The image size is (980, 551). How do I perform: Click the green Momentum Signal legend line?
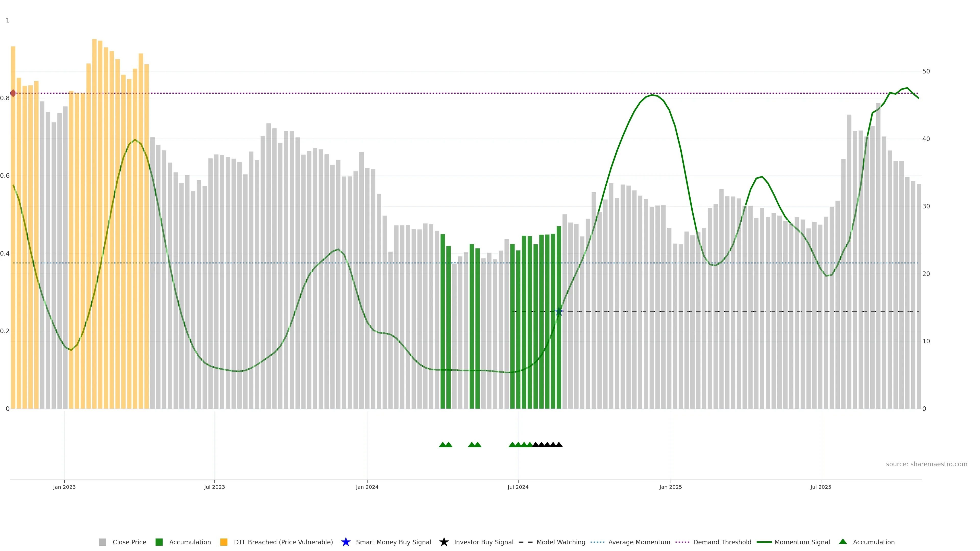pyautogui.click(x=764, y=542)
